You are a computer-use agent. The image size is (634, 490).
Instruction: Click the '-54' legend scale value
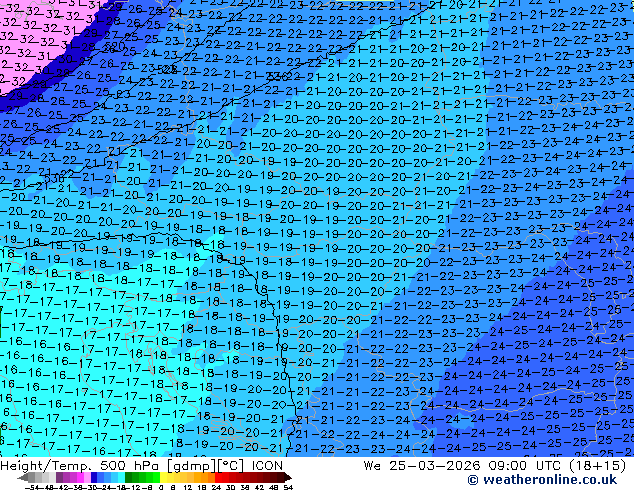pos(32,487)
